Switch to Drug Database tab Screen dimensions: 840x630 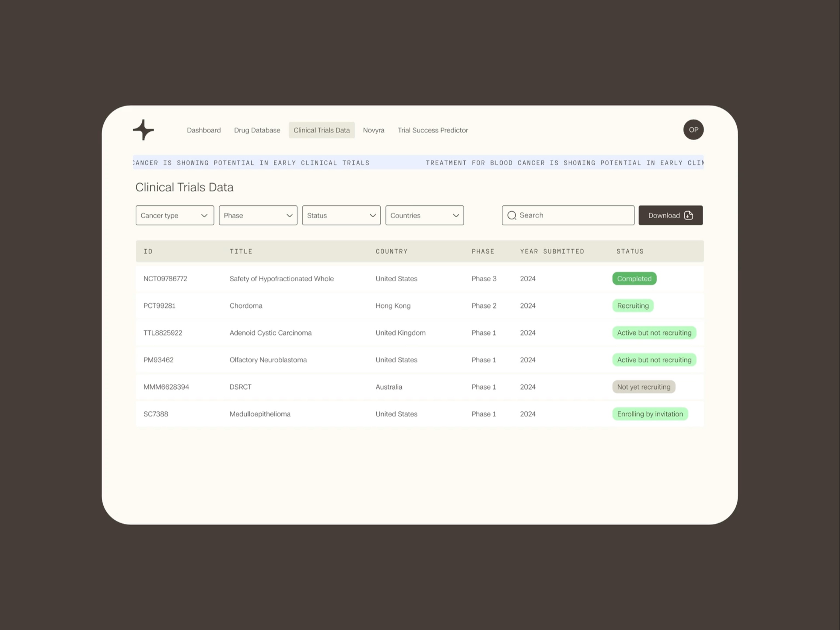click(x=257, y=130)
